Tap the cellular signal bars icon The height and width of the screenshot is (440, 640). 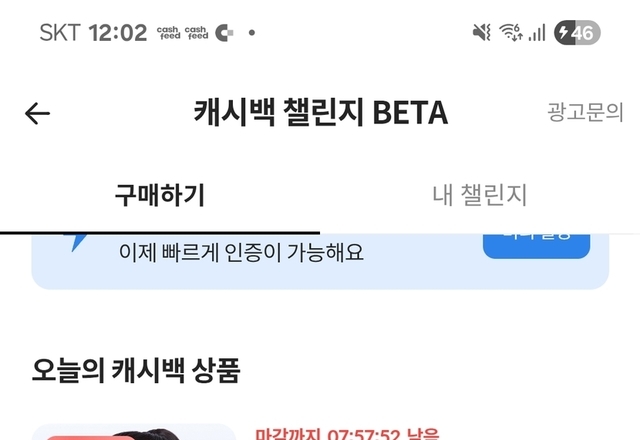tap(537, 32)
